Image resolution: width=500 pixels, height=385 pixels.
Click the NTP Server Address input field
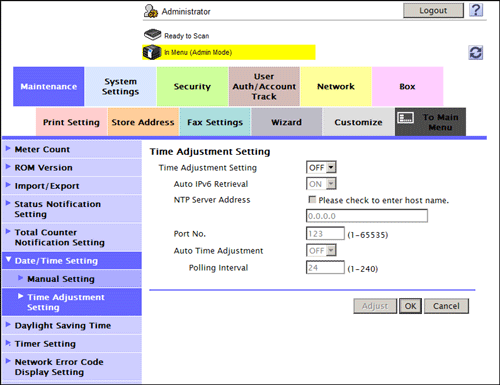367,216
